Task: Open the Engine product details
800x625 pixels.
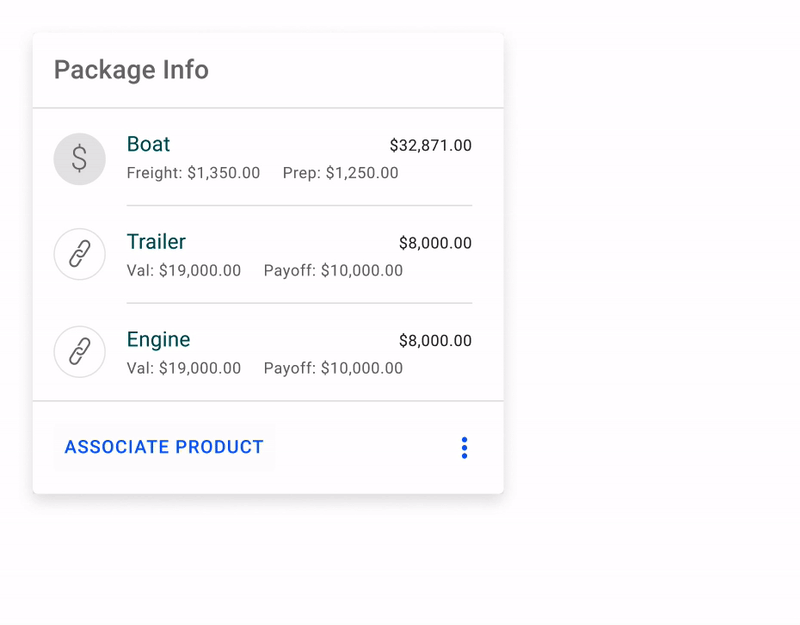Action: click(x=159, y=340)
